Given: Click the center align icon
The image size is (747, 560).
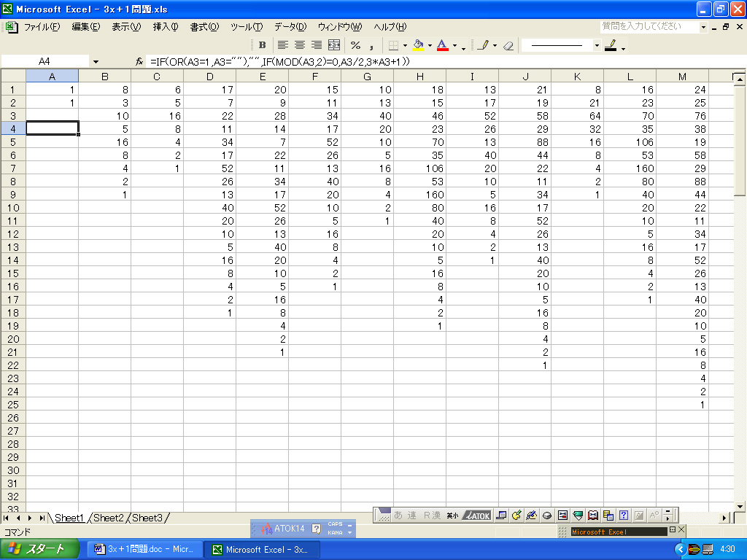Looking at the screenshot, I should [299, 45].
